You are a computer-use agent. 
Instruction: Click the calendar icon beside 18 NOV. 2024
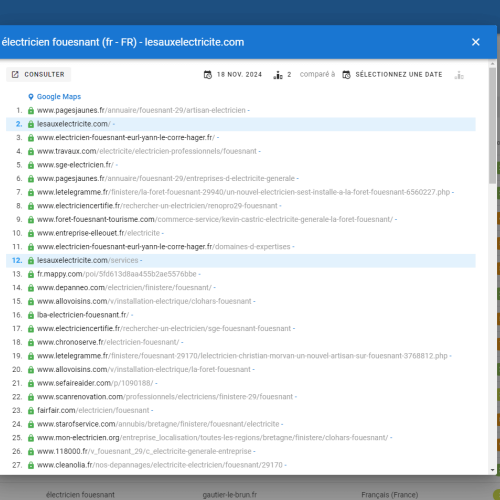[208, 75]
